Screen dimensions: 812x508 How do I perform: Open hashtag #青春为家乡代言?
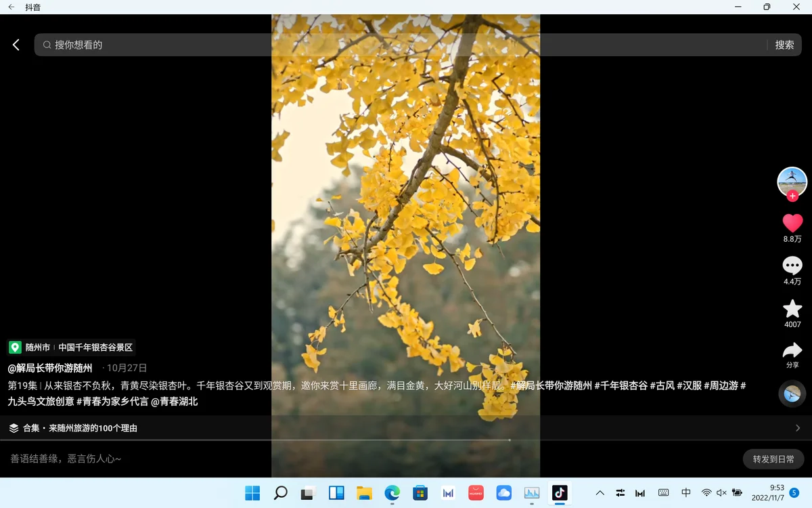click(112, 402)
